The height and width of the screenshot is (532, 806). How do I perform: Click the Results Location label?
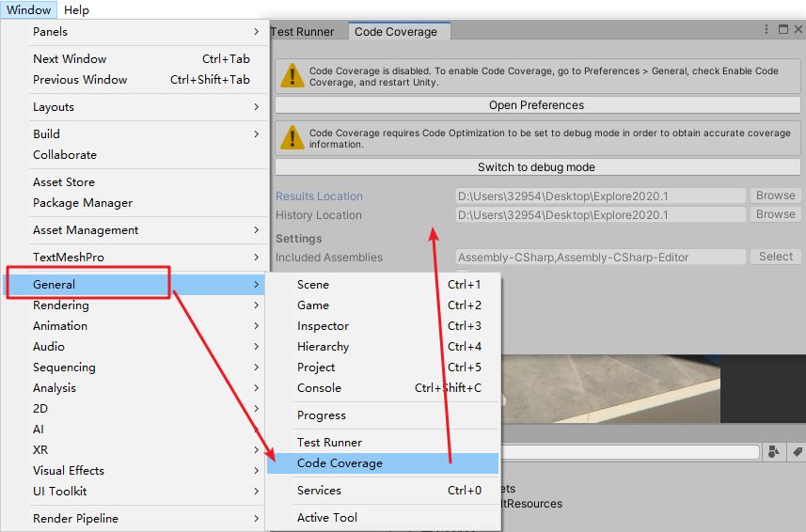tap(319, 196)
